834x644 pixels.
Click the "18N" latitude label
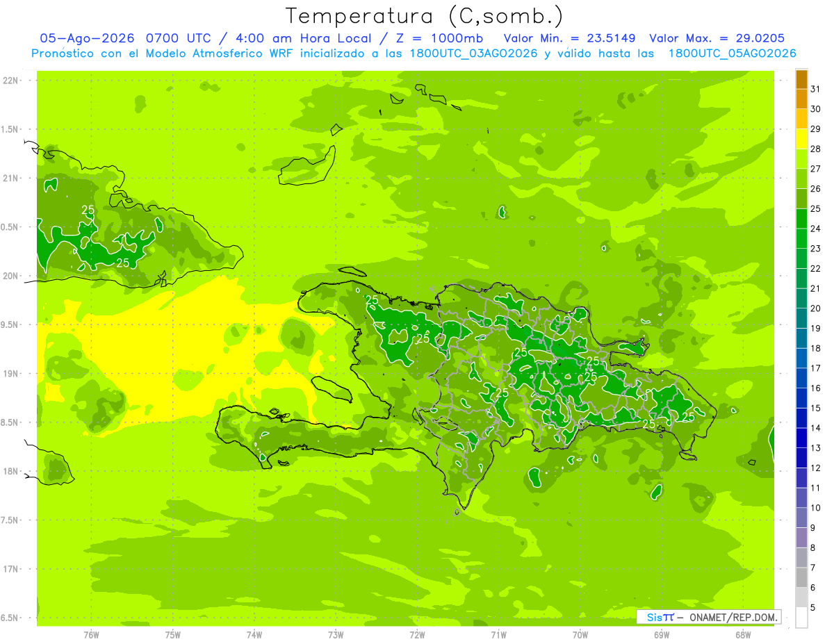(11, 471)
